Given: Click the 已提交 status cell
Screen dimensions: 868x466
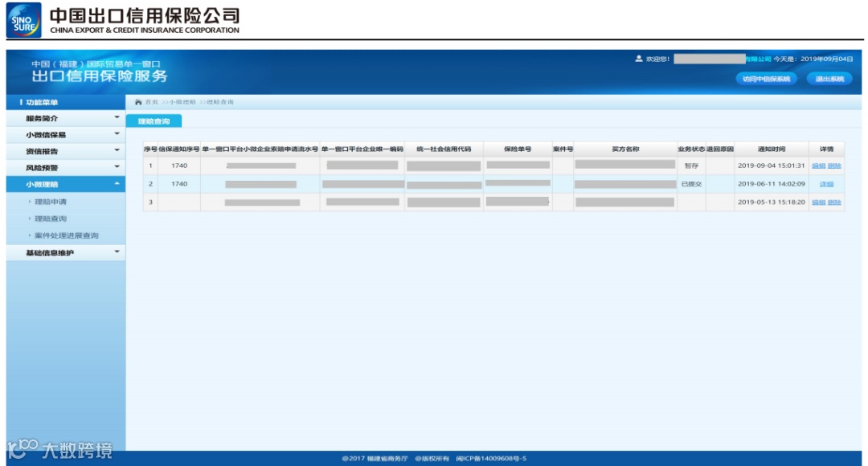Looking at the screenshot, I should click(x=691, y=184).
